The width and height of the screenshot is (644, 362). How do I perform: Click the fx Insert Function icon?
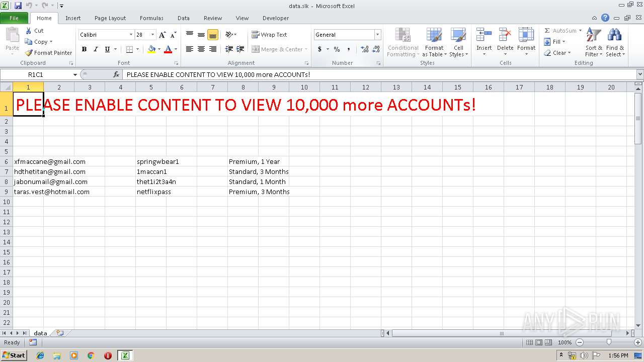click(116, 74)
